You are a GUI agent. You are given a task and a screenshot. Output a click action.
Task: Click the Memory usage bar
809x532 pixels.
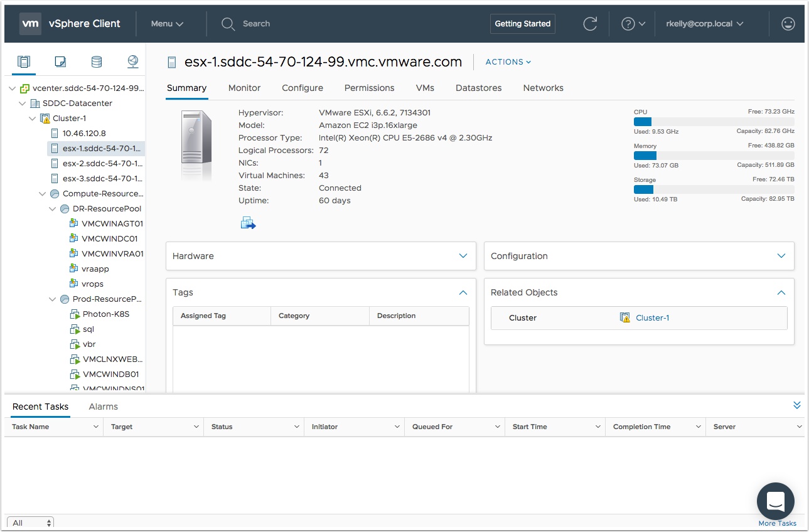(714, 156)
